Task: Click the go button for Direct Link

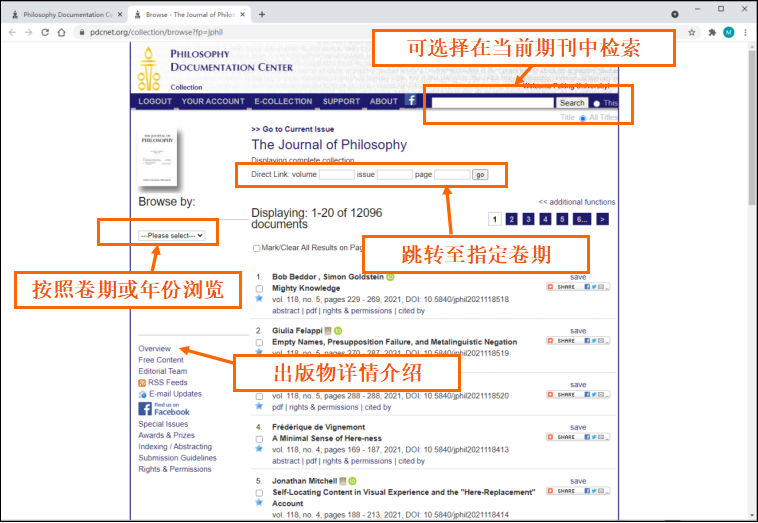Action: point(480,174)
